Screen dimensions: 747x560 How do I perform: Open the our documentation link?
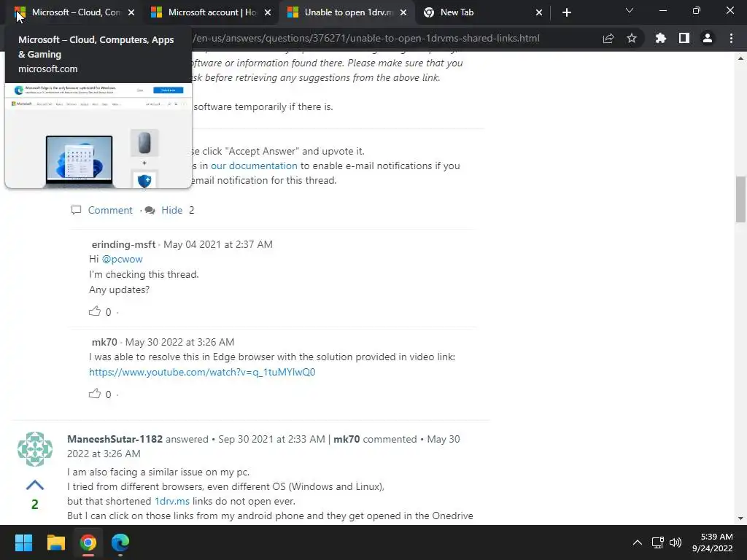point(254,166)
